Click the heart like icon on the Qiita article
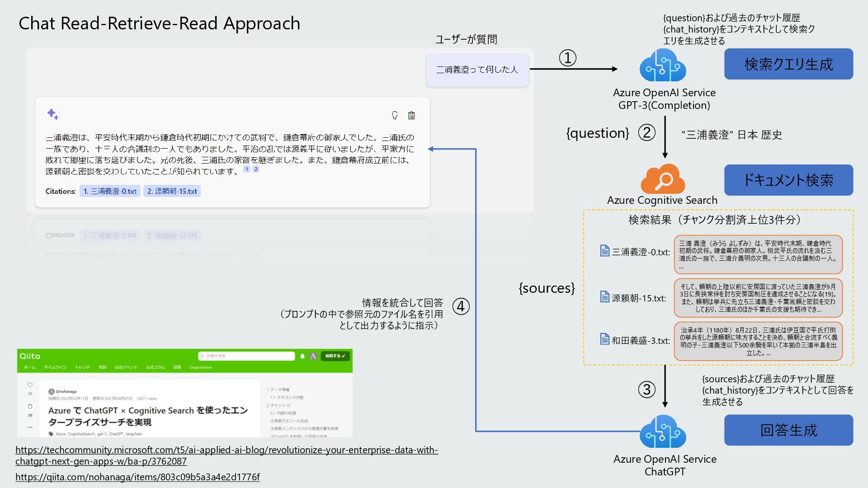 point(30,385)
